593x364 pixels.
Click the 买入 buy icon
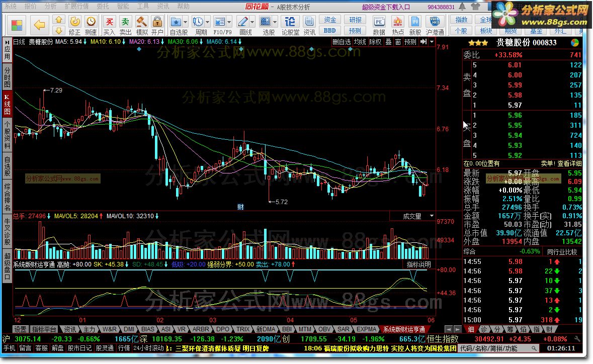pos(109,25)
